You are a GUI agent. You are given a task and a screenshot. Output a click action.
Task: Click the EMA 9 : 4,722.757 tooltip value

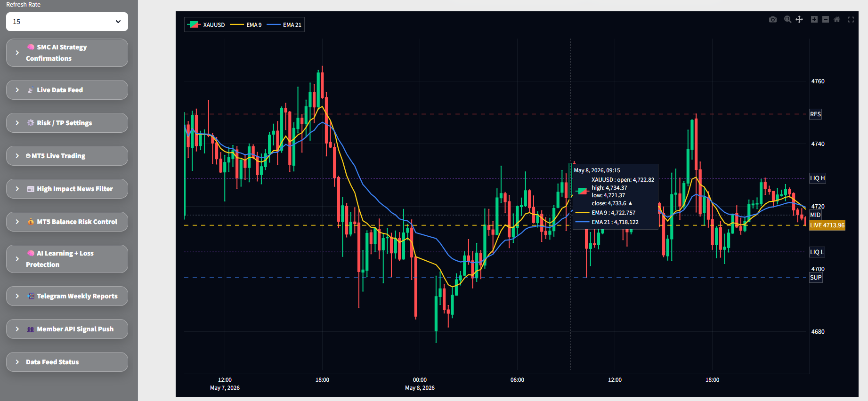[613, 213]
